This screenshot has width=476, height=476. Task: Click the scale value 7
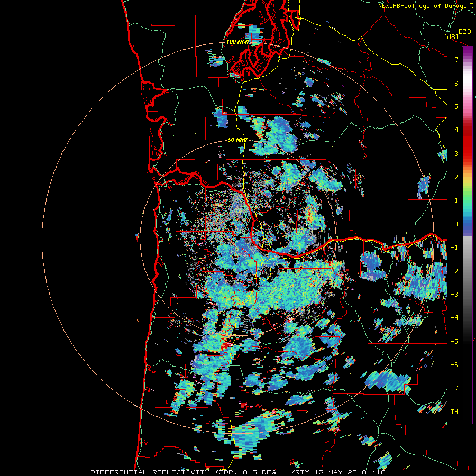point(456,59)
